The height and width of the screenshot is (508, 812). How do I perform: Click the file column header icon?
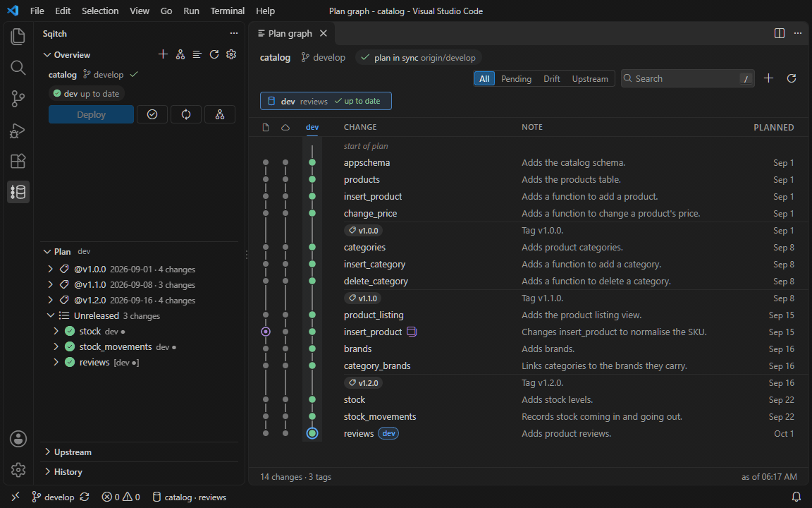click(266, 128)
